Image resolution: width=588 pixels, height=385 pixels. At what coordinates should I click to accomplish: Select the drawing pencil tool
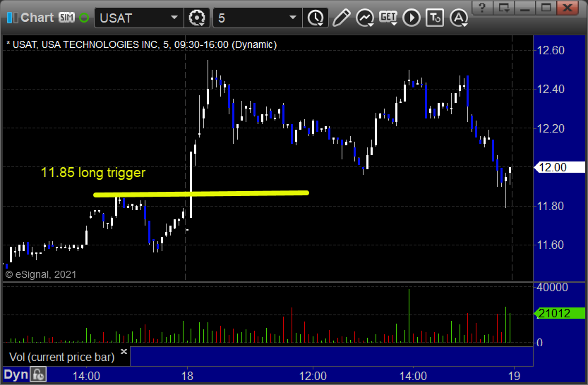coord(341,18)
